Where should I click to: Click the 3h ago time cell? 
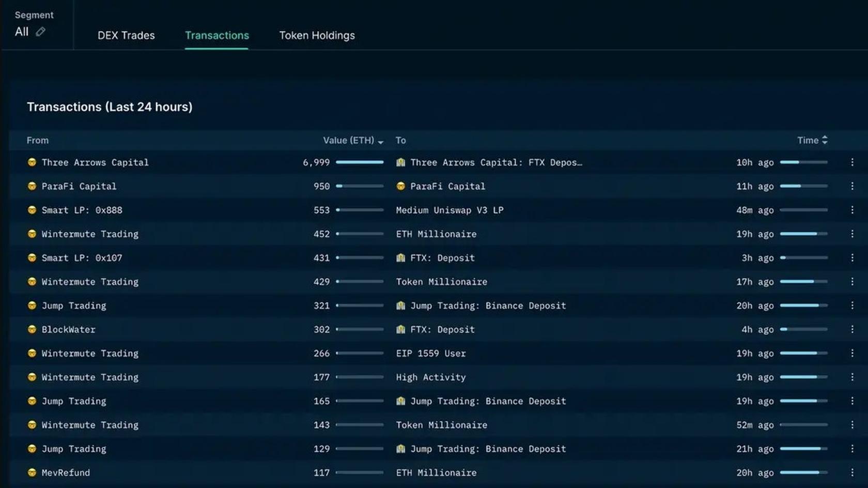pos(757,257)
